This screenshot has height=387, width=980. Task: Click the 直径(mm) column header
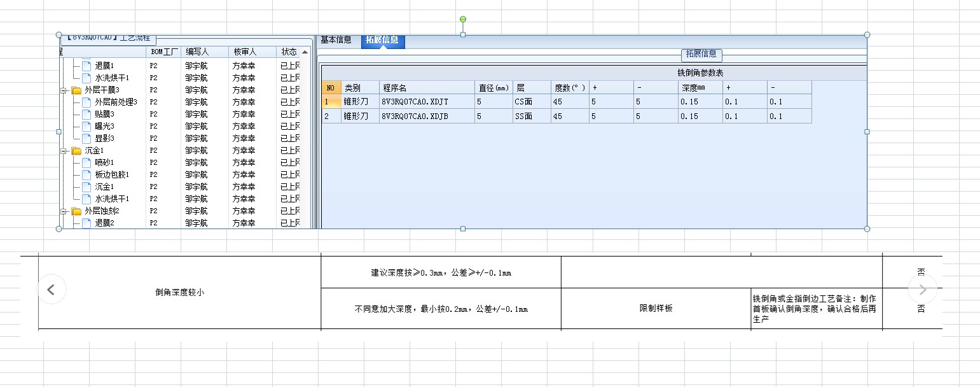coord(493,87)
